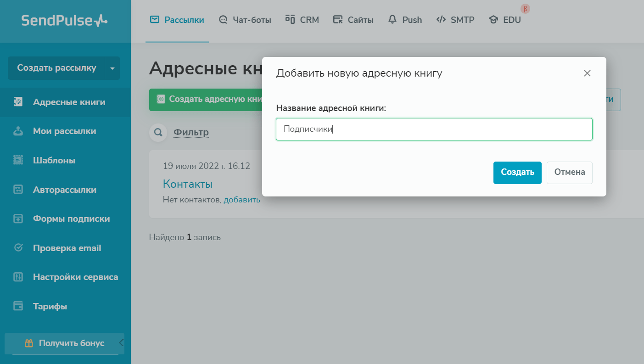Focus the address book name field
Screen dimensions: 644x364
pyautogui.click(x=434, y=129)
